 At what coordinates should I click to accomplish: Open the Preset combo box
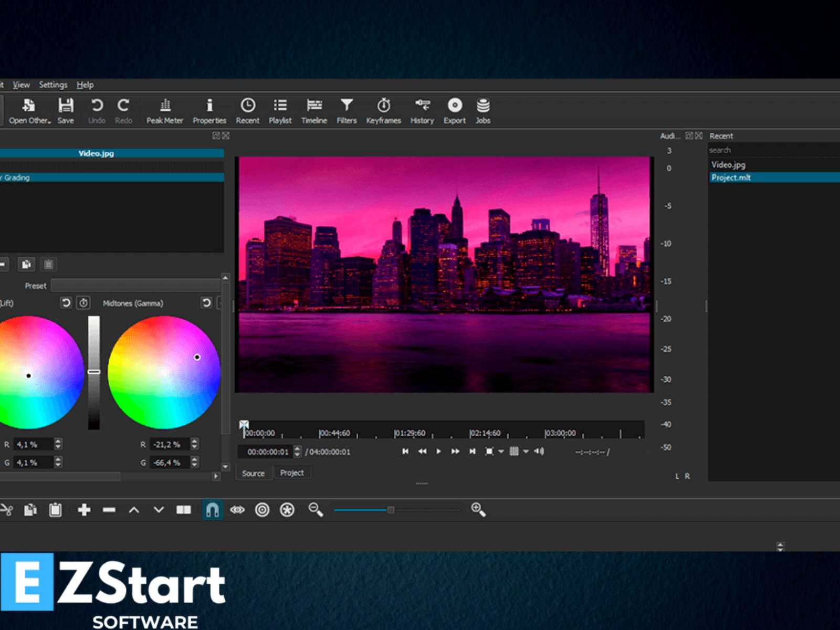[x=135, y=286]
